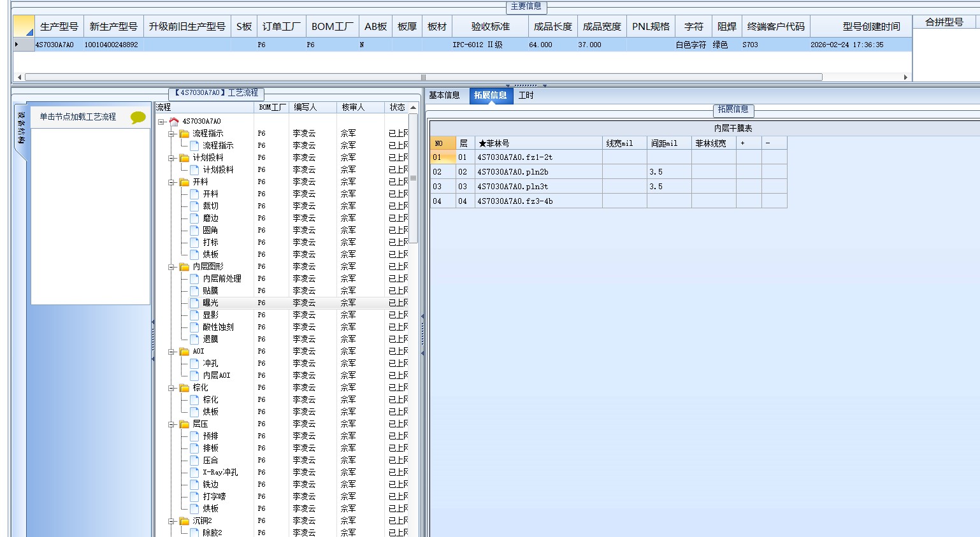Select the 排板 process node
The width and height of the screenshot is (980, 537).
tap(211, 448)
